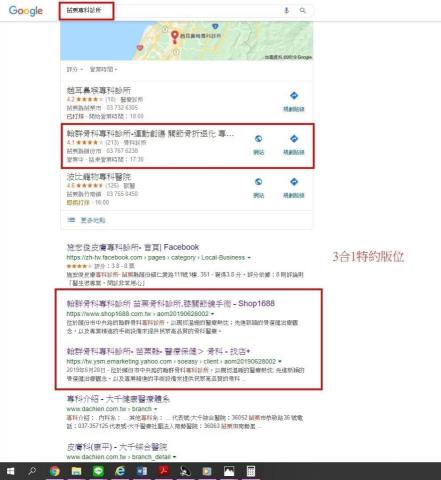Open Internet Explorer from taskbar

120,471
